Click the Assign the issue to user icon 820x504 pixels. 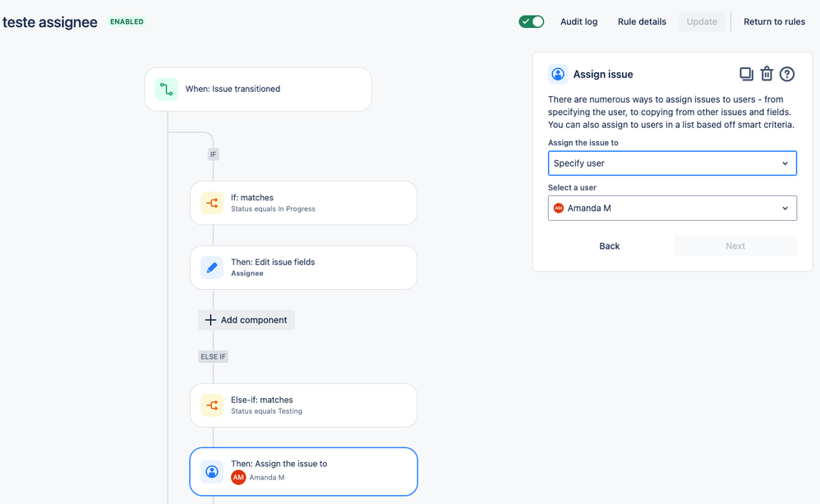pyautogui.click(x=212, y=472)
